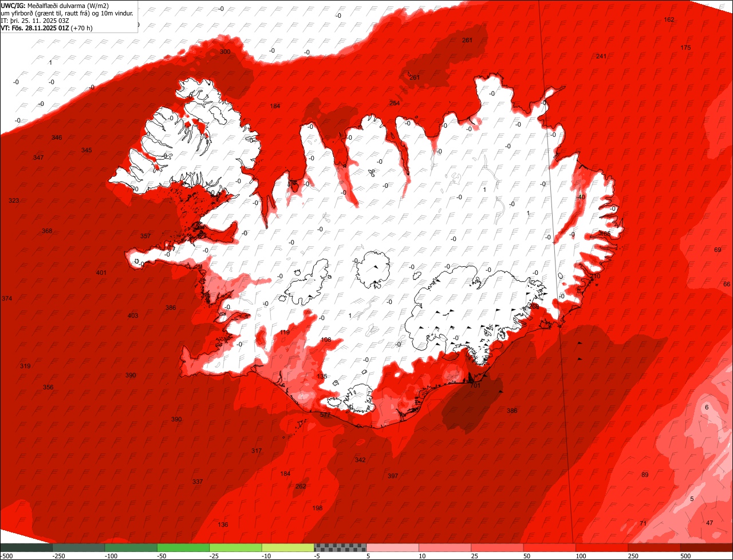Click the '319' value on the map

tap(25, 366)
